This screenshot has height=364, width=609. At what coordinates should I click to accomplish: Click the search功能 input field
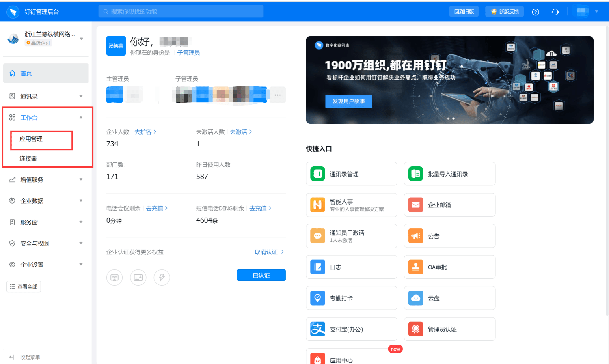click(181, 11)
